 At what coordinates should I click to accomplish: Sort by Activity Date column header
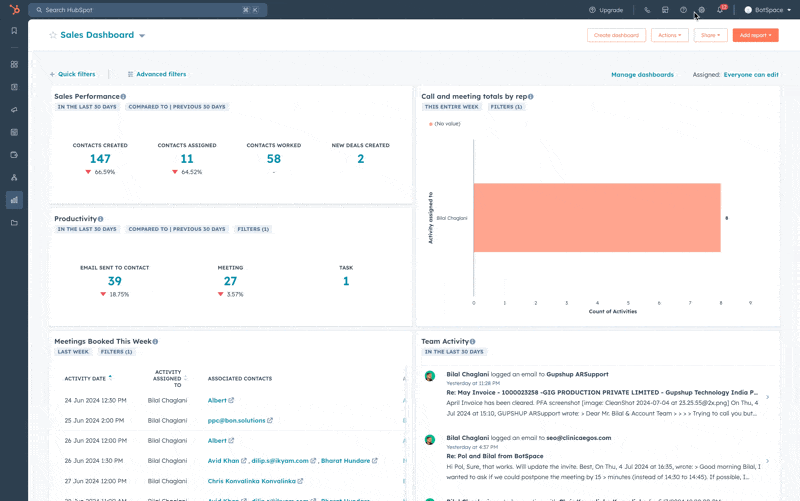pyautogui.click(x=88, y=379)
